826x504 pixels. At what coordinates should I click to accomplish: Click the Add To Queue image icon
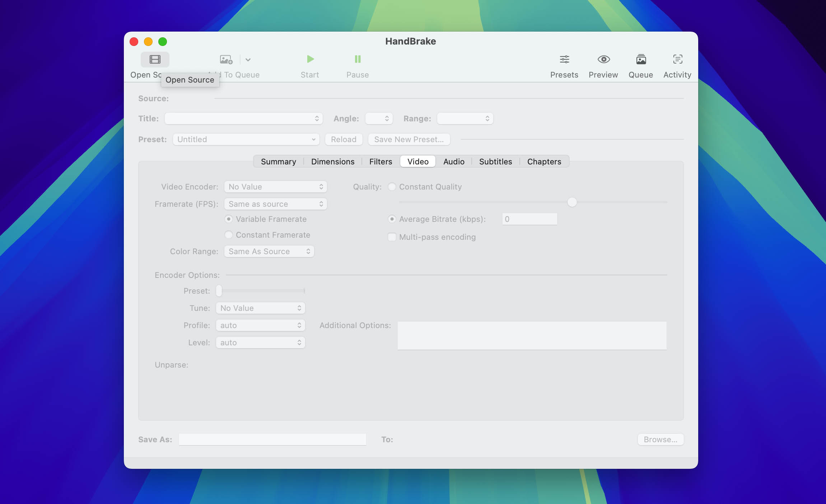click(226, 60)
